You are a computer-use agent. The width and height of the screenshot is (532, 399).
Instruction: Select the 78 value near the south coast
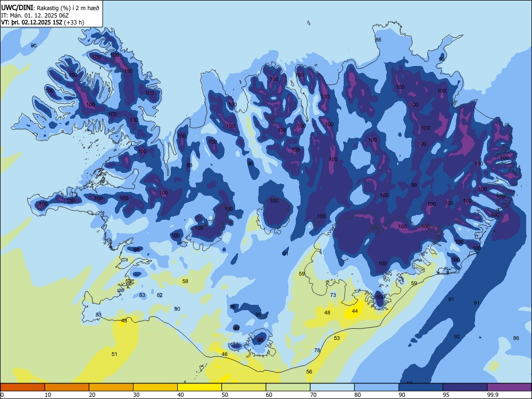tap(317, 350)
